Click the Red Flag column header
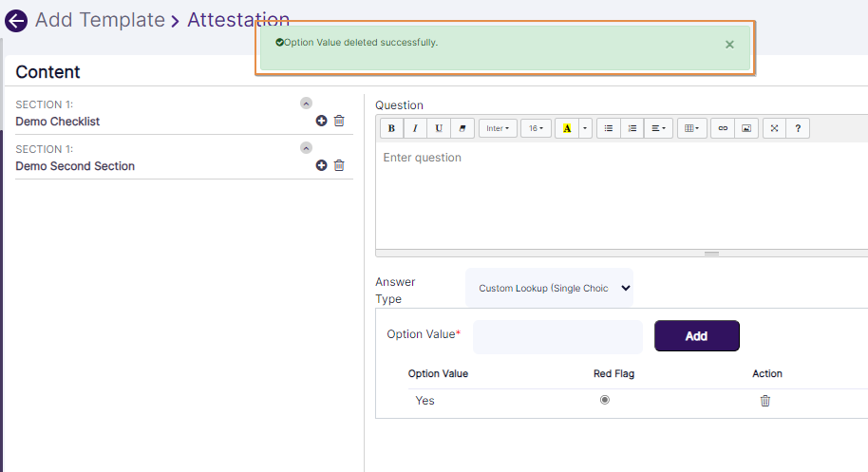The image size is (868, 472). click(613, 373)
